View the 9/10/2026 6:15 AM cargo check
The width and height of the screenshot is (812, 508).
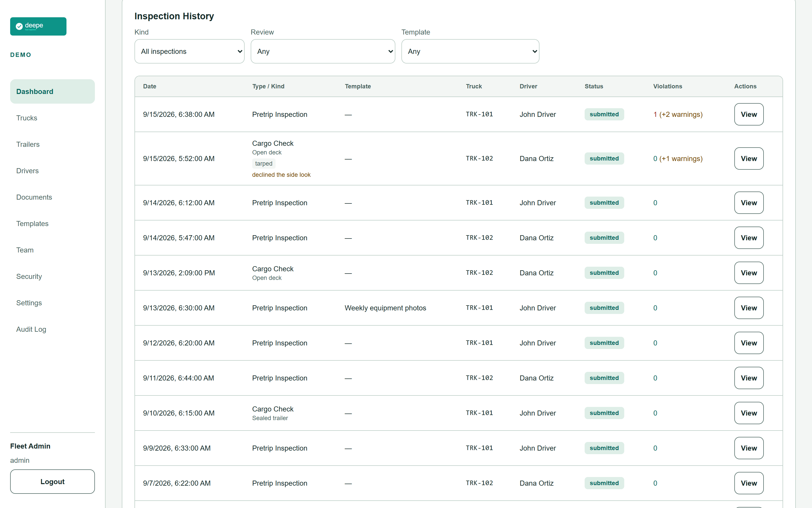tap(749, 413)
